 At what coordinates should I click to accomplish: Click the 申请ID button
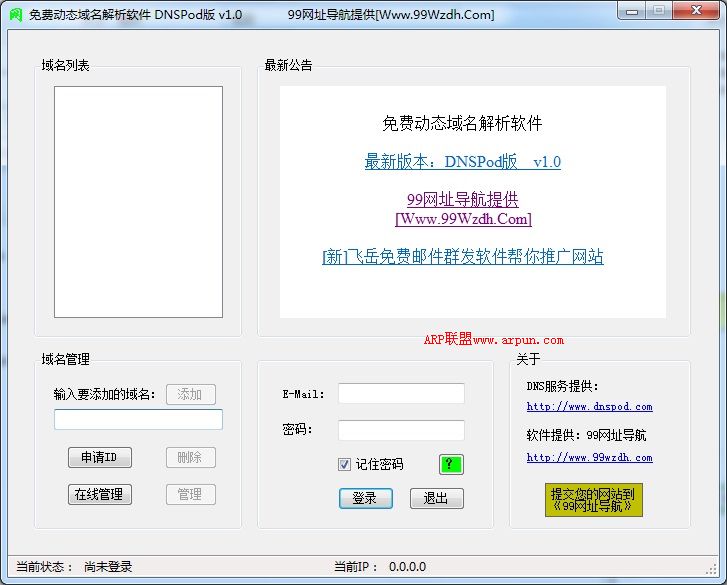point(99,458)
